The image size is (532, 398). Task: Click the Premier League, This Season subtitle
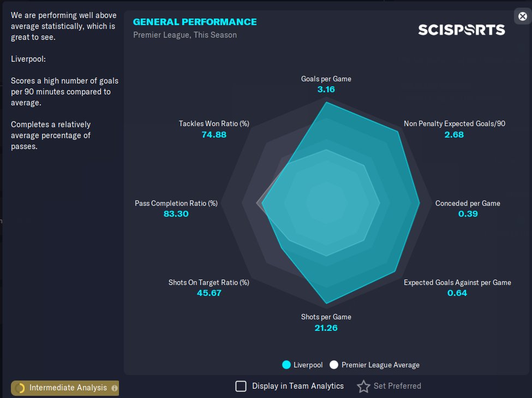[x=185, y=35]
